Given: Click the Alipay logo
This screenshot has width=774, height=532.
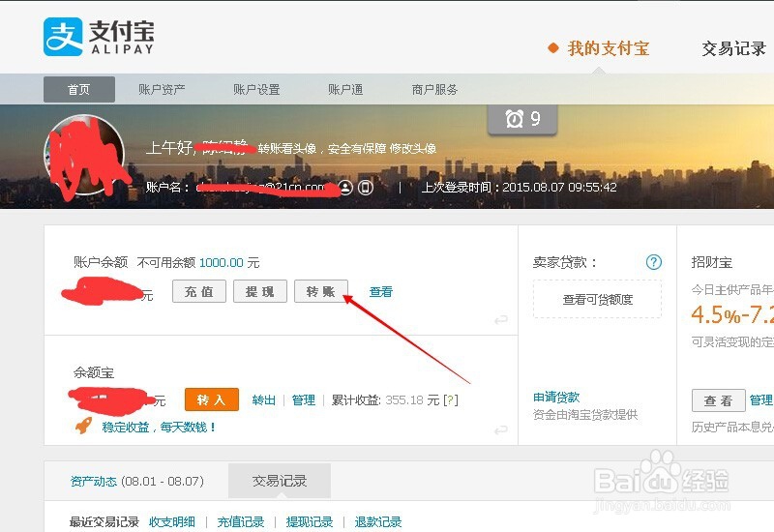Looking at the screenshot, I should point(99,37).
